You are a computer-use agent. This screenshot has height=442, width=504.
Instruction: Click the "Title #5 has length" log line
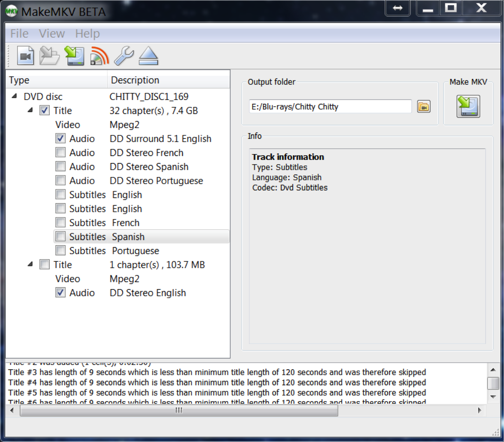tap(217, 392)
